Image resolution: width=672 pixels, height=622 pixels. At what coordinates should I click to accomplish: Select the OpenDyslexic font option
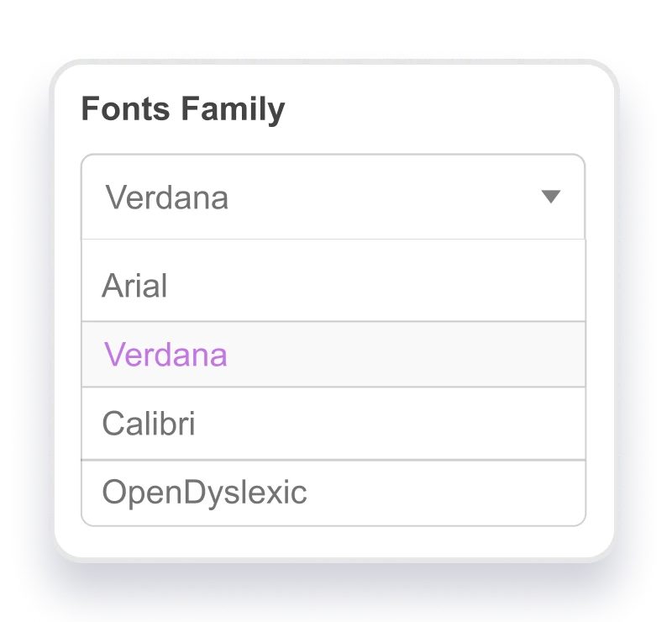click(204, 493)
